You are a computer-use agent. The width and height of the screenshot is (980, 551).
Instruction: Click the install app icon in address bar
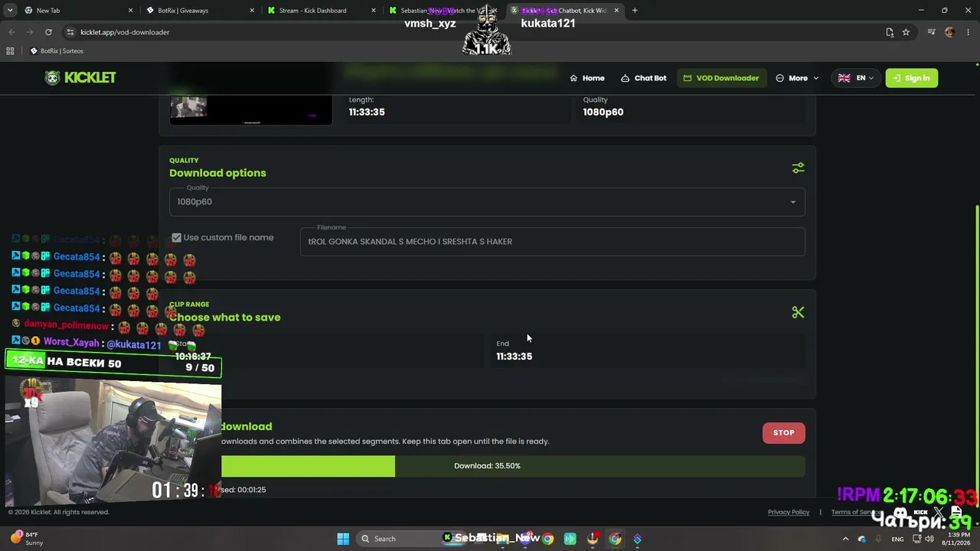point(890,32)
